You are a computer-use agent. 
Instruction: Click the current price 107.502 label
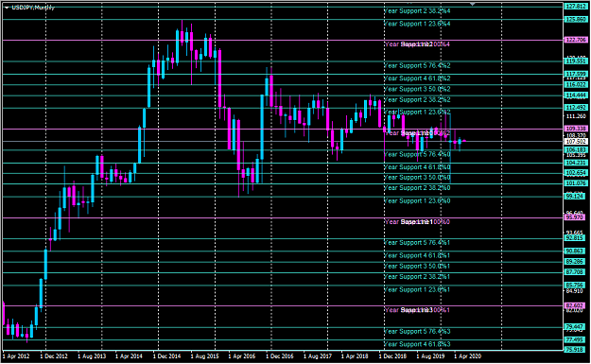[x=576, y=142]
